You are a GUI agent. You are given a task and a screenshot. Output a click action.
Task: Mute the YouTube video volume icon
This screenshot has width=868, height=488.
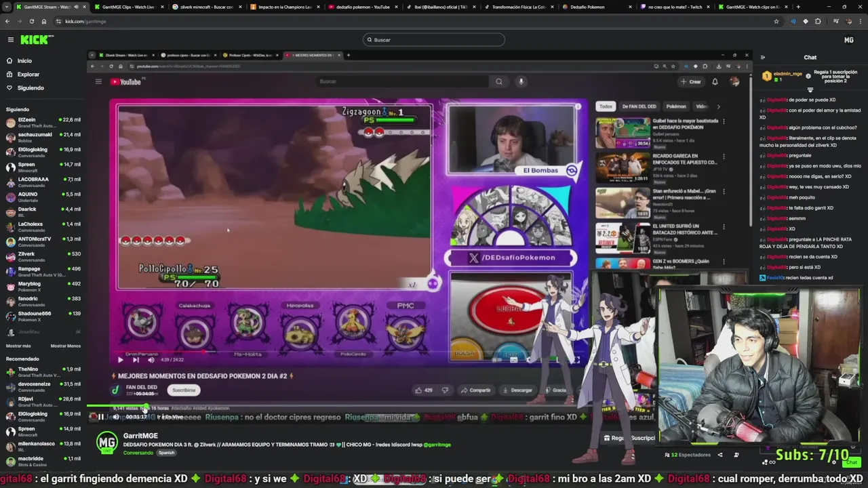(151, 360)
